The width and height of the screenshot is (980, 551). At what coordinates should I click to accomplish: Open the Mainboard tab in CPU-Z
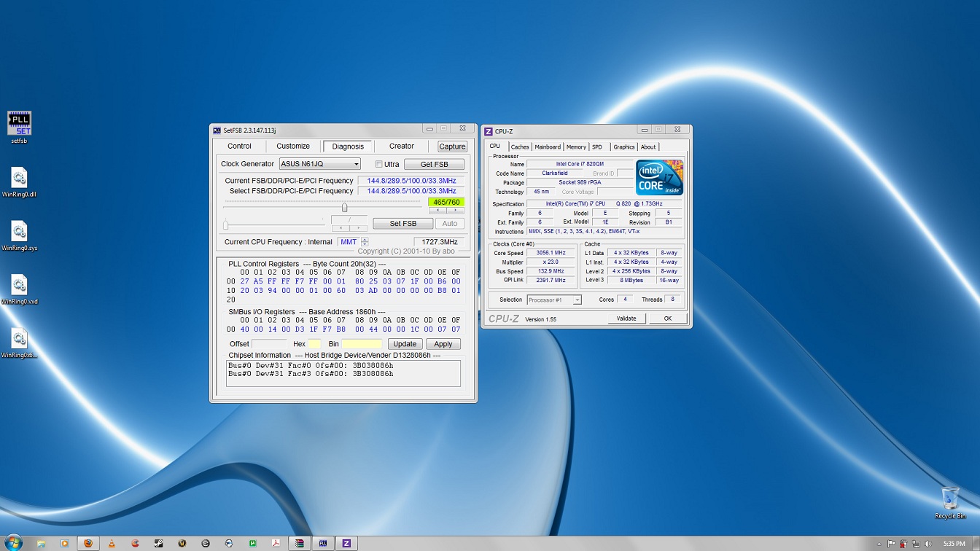point(548,147)
